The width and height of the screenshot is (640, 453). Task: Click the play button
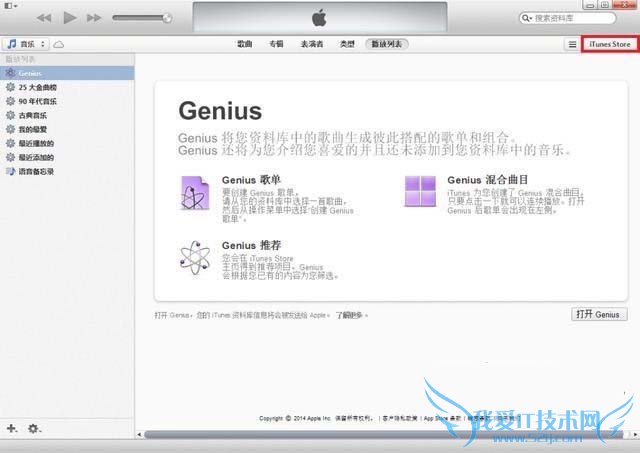70,18
